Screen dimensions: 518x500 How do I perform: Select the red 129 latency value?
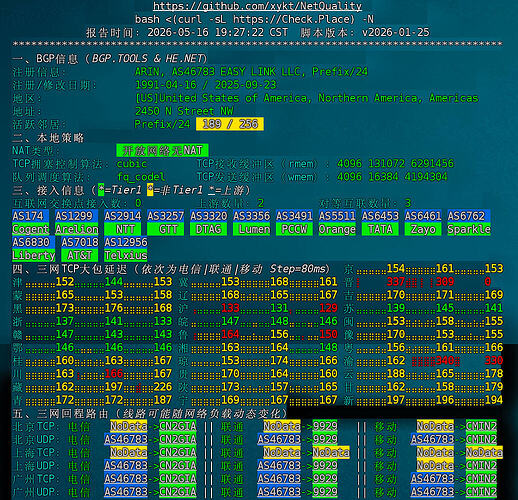tap(328, 308)
